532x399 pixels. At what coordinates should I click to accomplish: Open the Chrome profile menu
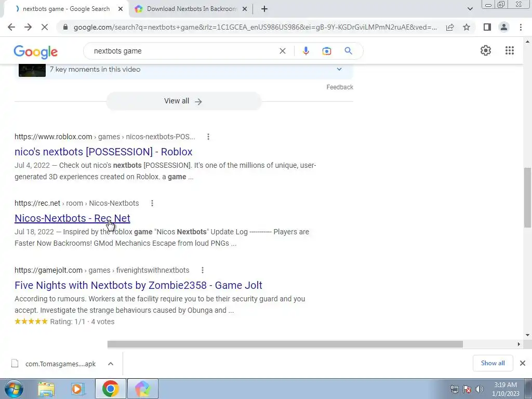504,27
